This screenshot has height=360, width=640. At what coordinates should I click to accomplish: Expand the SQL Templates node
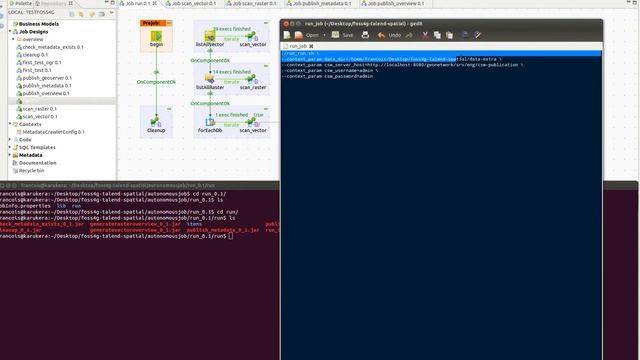tap(10, 147)
